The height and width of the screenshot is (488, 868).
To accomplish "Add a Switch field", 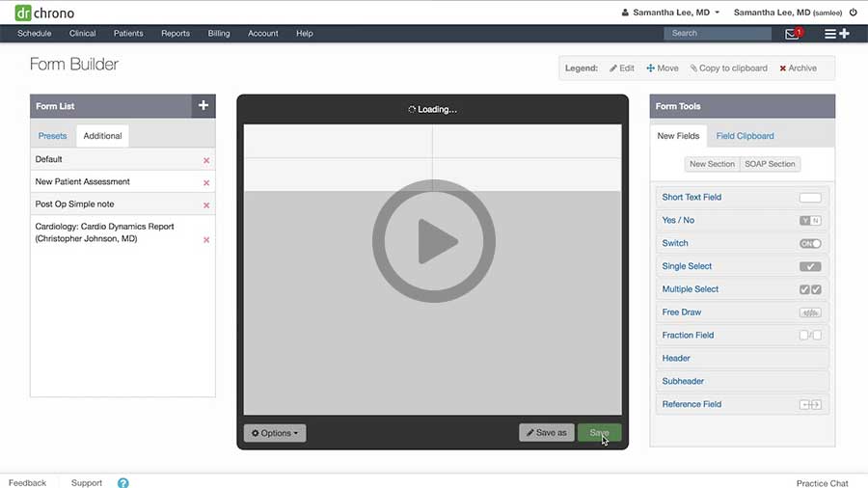I will (x=742, y=243).
